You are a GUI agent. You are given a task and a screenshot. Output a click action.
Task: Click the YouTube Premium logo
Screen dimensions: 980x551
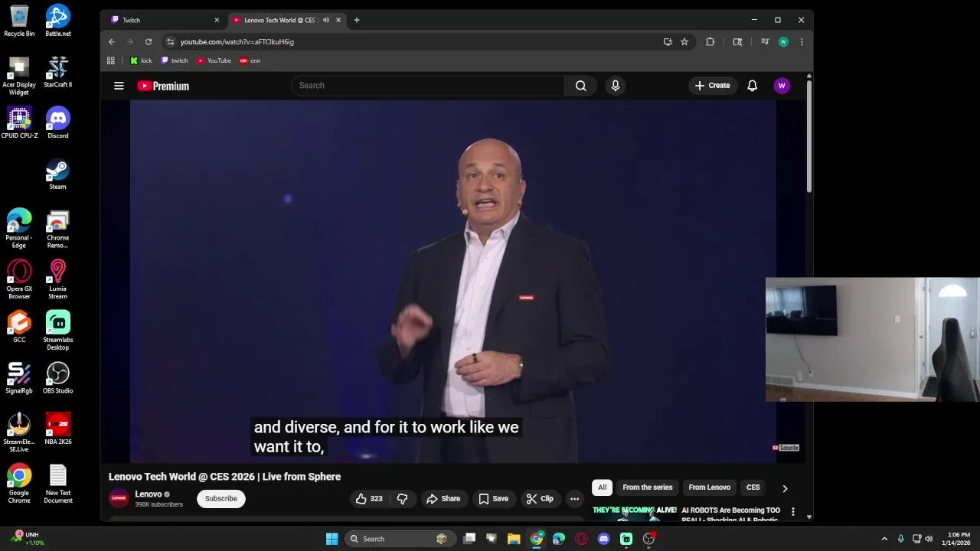coord(163,86)
